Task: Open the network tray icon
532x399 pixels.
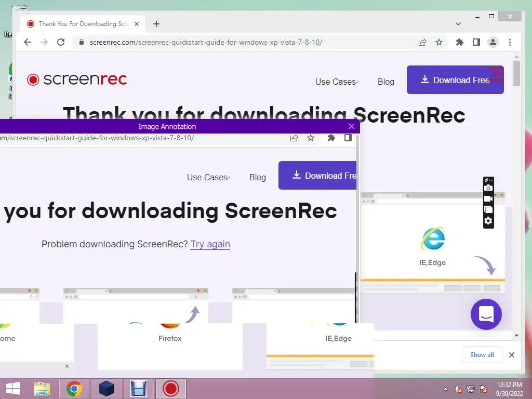Action: point(471,389)
